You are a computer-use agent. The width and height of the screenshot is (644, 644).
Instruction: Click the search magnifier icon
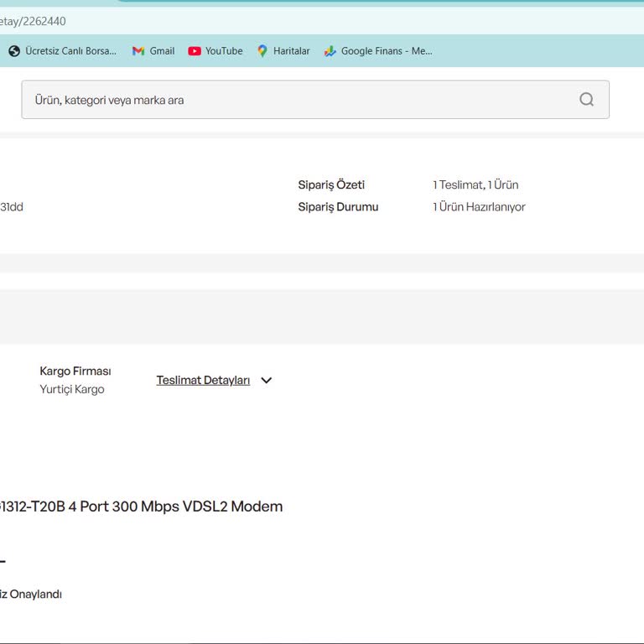pos(586,100)
